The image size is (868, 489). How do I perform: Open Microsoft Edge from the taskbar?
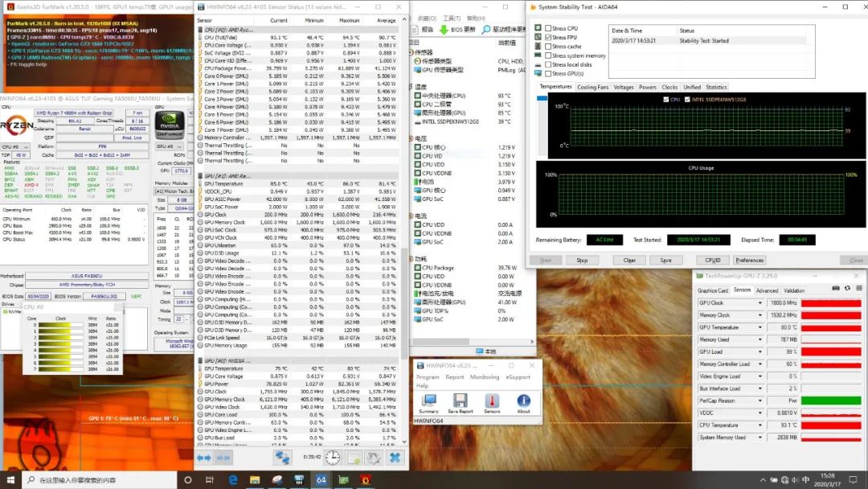coord(234,480)
